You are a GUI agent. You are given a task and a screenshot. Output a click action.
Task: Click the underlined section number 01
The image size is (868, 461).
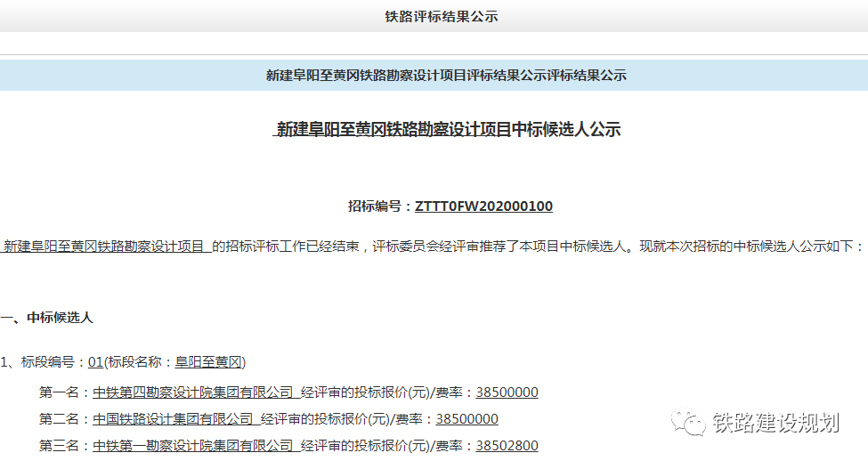pos(95,362)
